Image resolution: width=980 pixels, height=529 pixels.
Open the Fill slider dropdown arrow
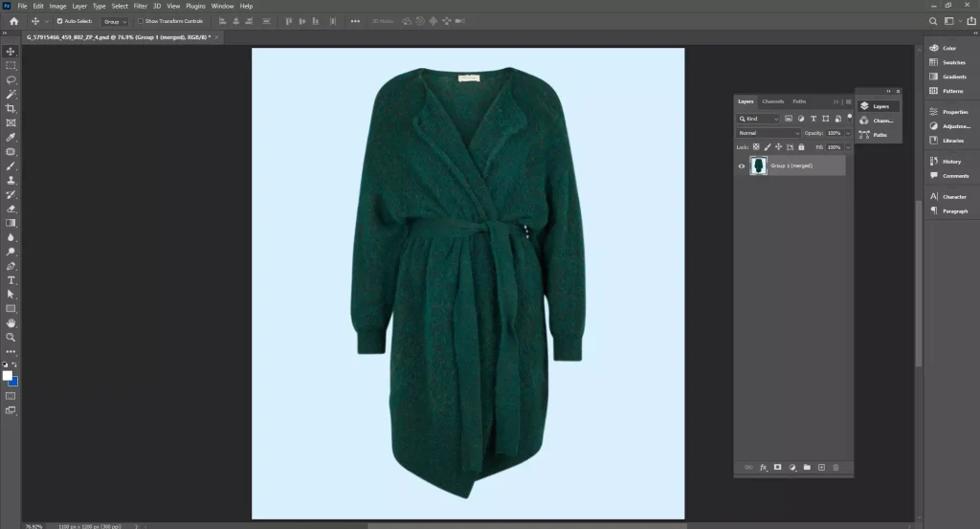[x=848, y=147]
